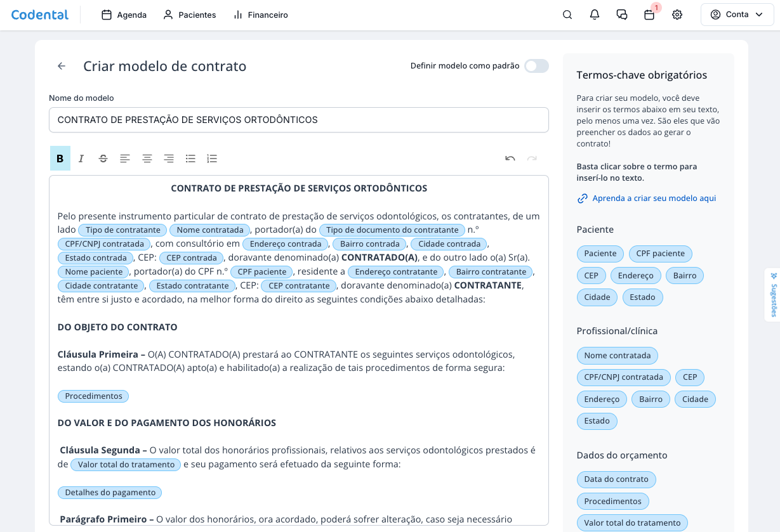Insert the 'CPF paciente' term from sidebar

660,254
